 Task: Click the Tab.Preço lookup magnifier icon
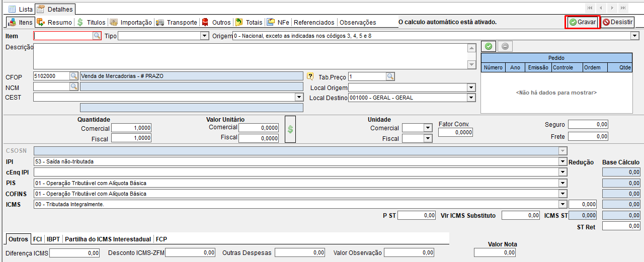[x=390, y=76]
